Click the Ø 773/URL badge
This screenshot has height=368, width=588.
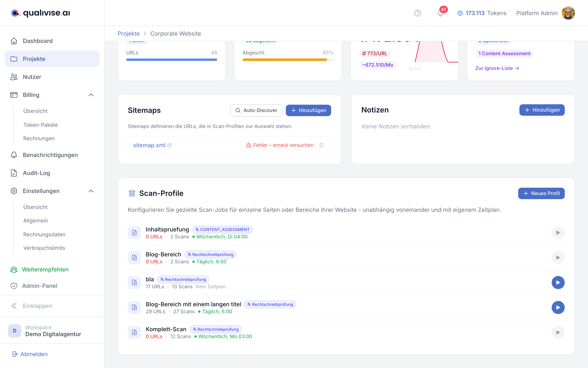(x=374, y=54)
